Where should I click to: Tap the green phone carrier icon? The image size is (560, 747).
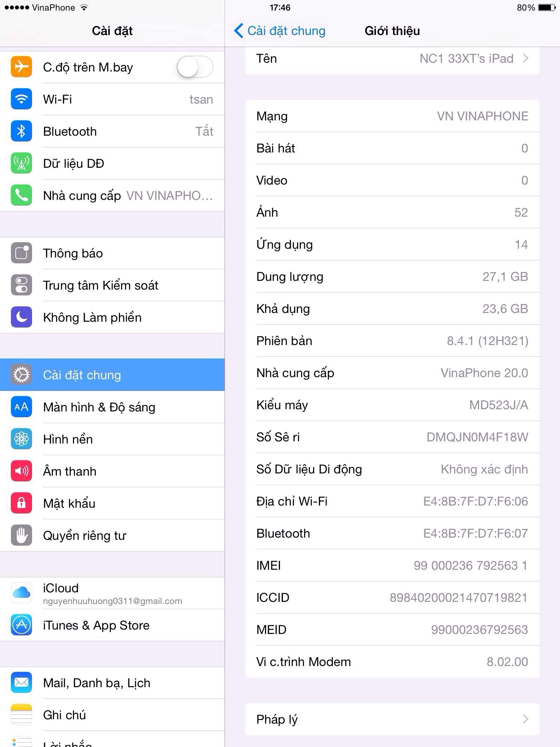click(x=22, y=196)
